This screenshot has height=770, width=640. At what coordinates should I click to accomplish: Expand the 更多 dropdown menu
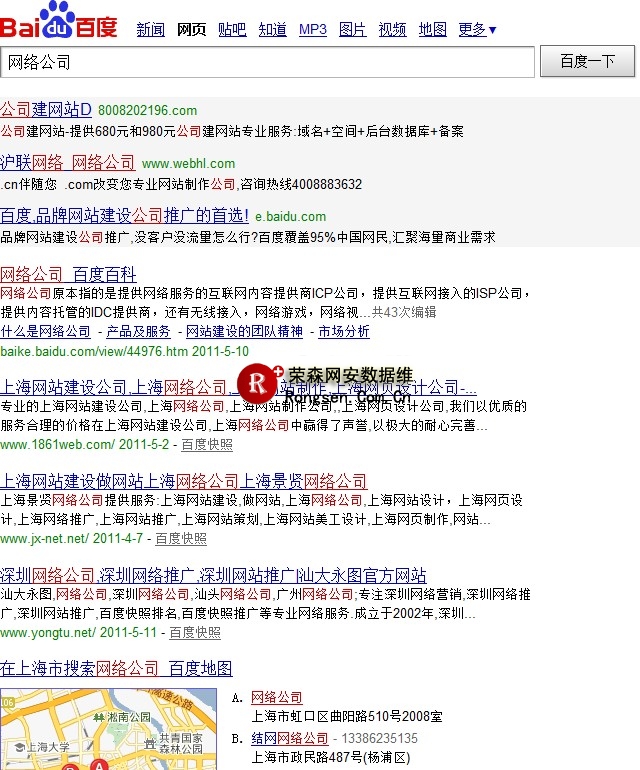coord(477,30)
